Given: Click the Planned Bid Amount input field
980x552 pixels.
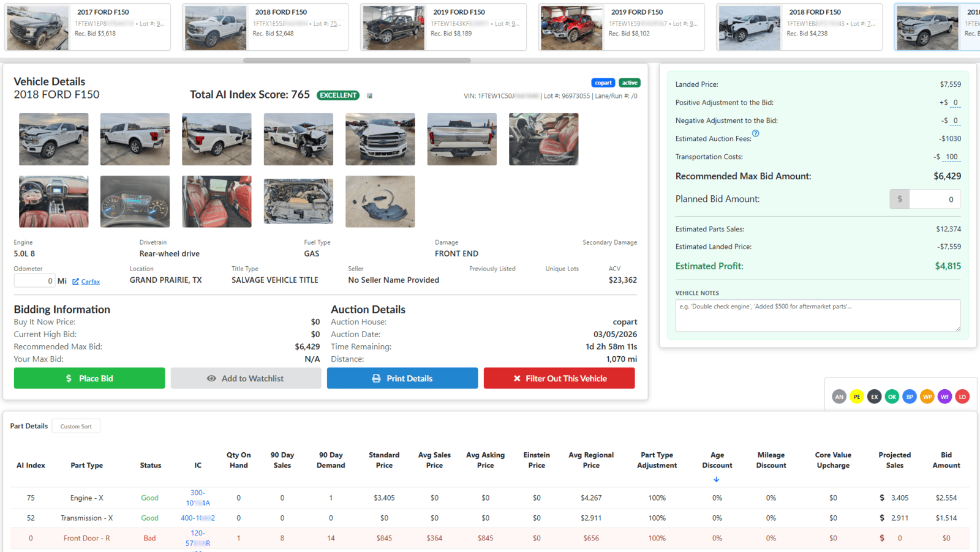Looking at the screenshot, I should [934, 199].
